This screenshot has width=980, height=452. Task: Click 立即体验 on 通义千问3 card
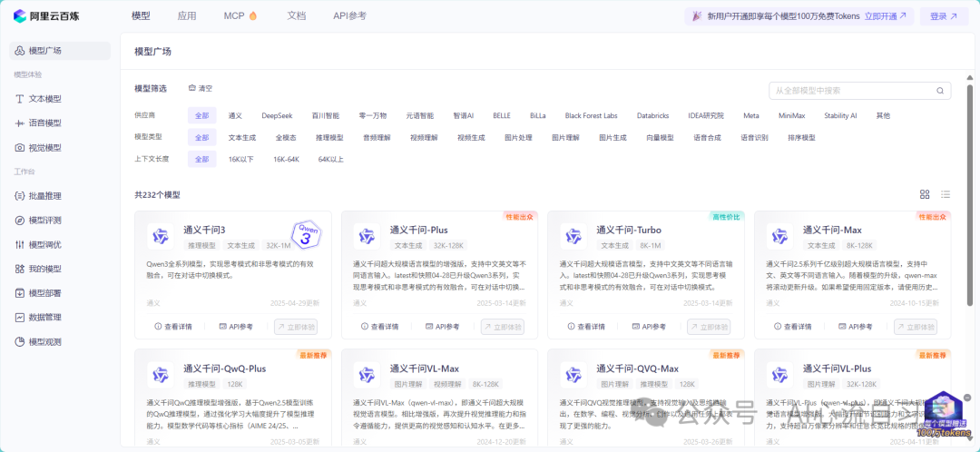(x=296, y=327)
